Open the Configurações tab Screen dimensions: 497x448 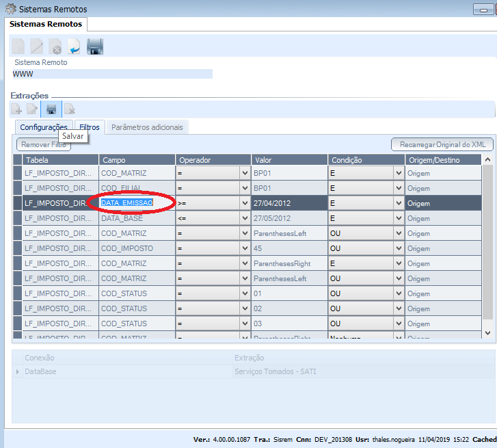point(43,127)
